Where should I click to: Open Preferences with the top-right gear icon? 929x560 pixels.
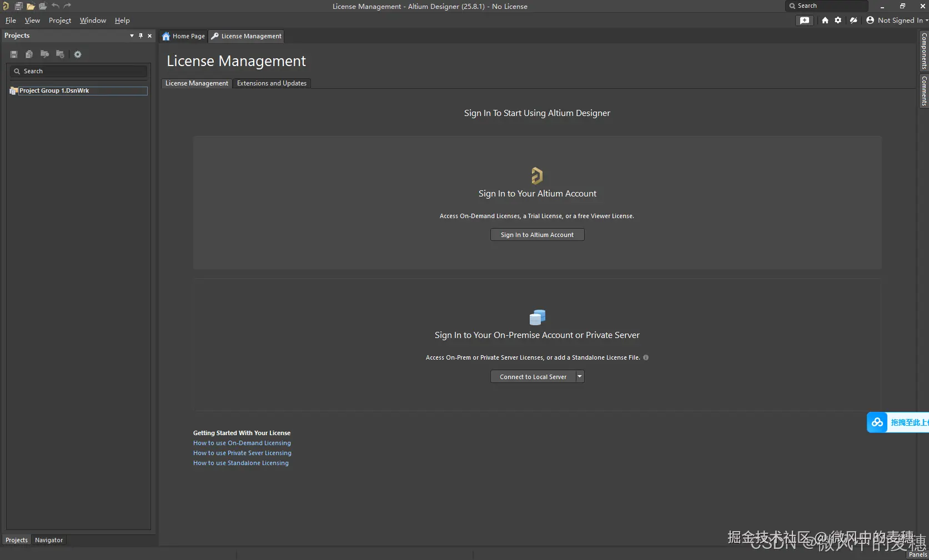coord(838,21)
